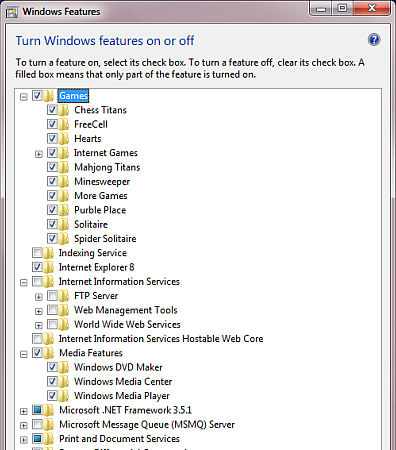Screen dimensions: 396x450
Task: Maximize the Windows Features window
Action: (342, 8)
